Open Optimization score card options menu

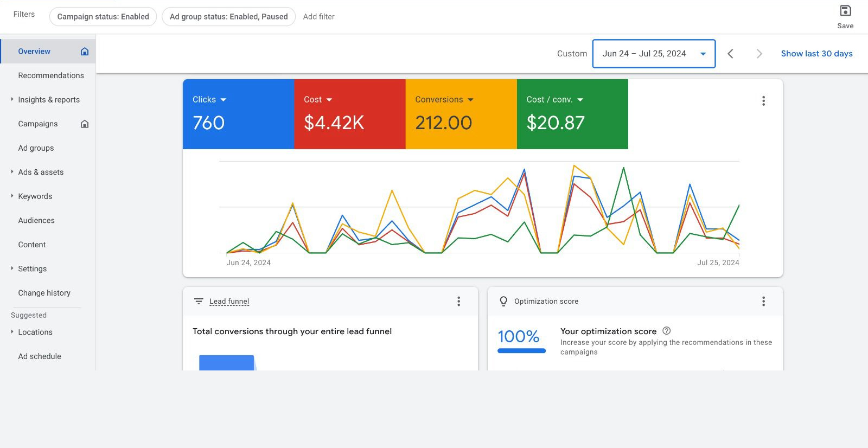click(x=763, y=302)
